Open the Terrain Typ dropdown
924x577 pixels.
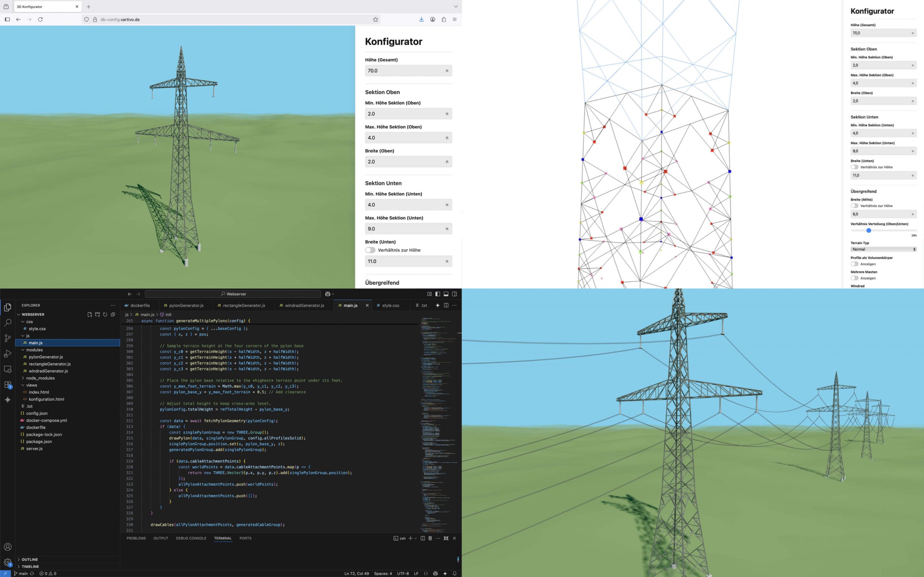click(x=884, y=249)
